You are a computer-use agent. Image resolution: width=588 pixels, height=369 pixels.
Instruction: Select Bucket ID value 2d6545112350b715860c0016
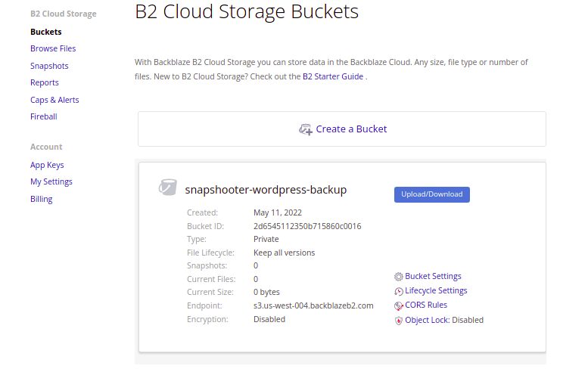(x=307, y=226)
